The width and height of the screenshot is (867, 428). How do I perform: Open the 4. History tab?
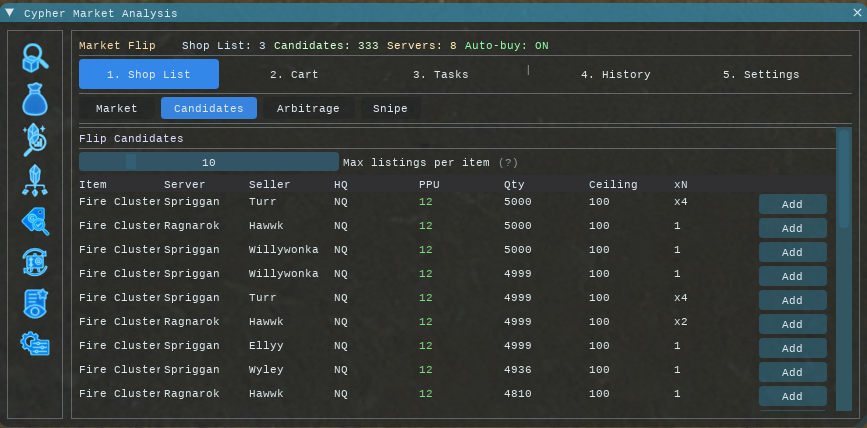pyautogui.click(x=615, y=75)
